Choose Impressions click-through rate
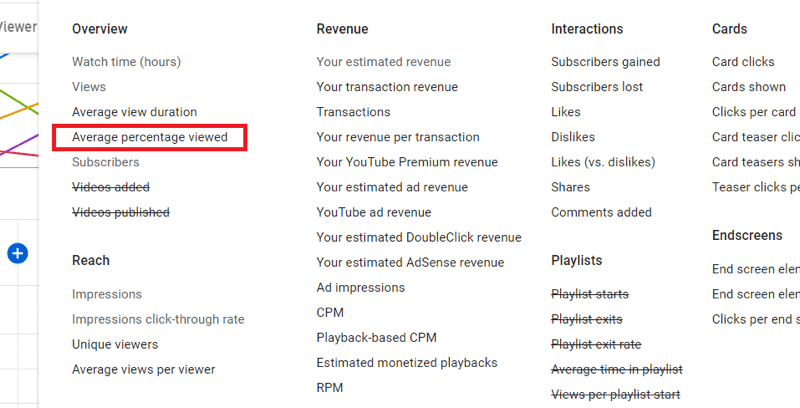The height and width of the screenshot is (408, 800). 158,319
